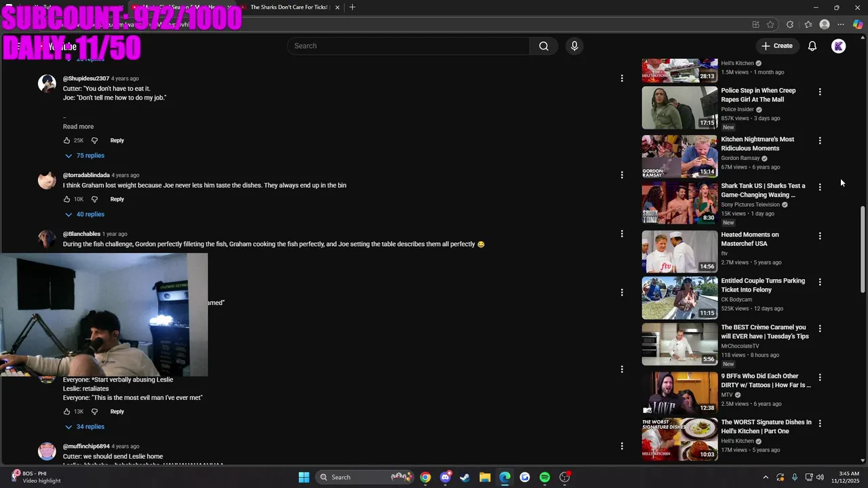Click the Edge browser profile icon

coord(825,24)
